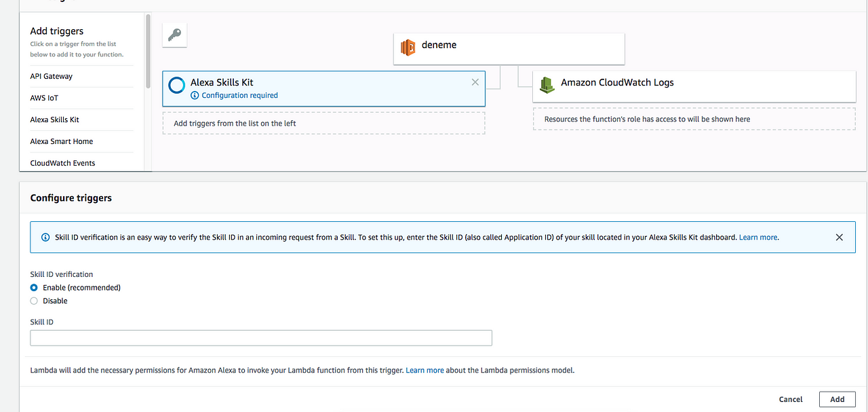The width and height of the screenshot is (868, 412).
Task: Add AWS IoT trigger from list
Action: tap(44, 98)
